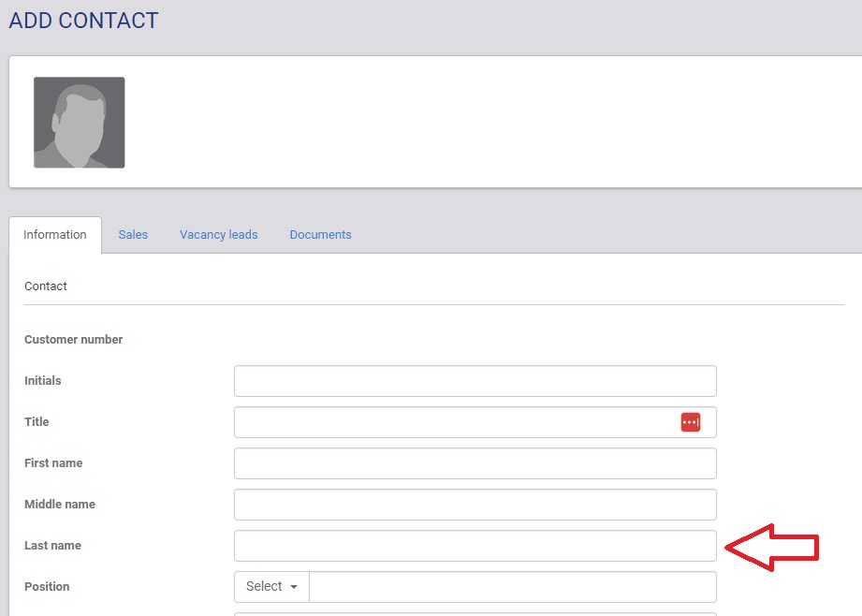Click inside the Title text field
This screenshot has height=616, width=862.
point(454,422)
